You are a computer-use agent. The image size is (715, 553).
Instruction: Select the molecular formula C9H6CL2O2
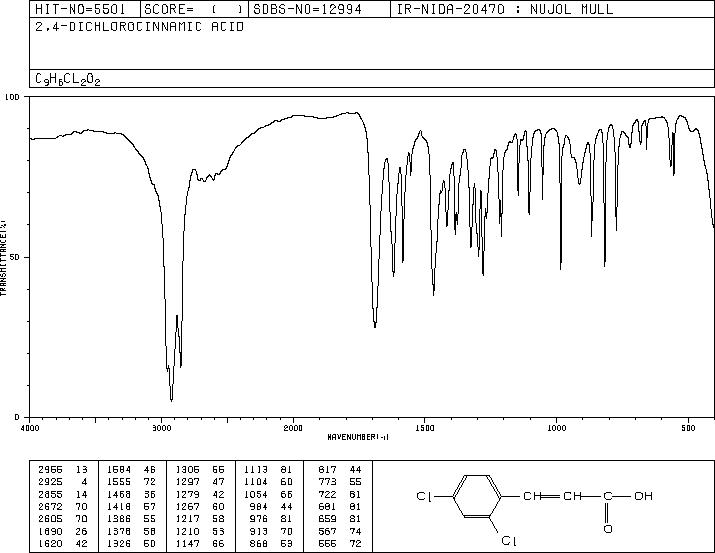(67, 79)
